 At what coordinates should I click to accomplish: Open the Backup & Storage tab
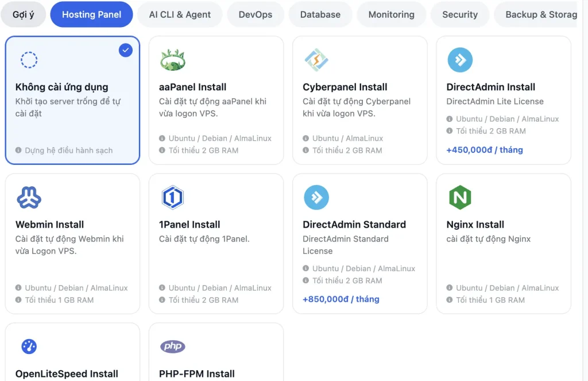point(536,14)
